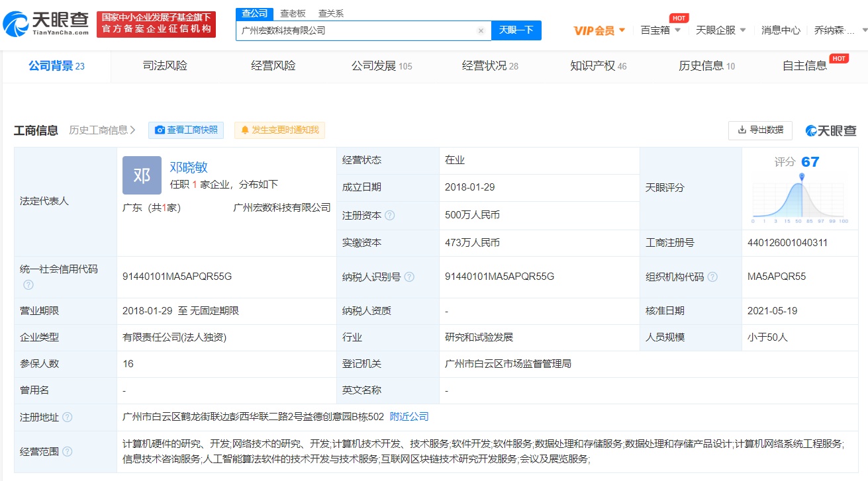The height and width of the screenshot is (481, 868).
Task: Open help icon below 统一社会信用代码
Action: (x=28, y=284)
